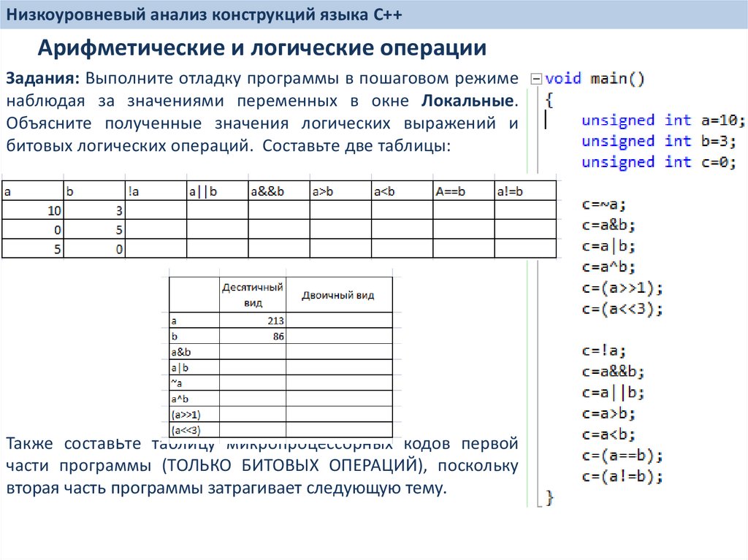Click the 'A==b' column header cell
Screen dimensions: 748x560
[x=463, y=192]
